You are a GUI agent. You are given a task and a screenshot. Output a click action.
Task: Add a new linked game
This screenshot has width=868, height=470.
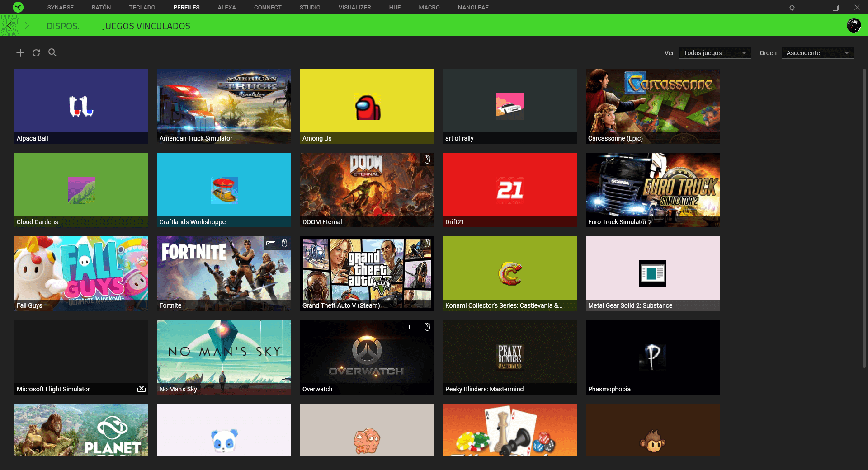tap(20, 53)
